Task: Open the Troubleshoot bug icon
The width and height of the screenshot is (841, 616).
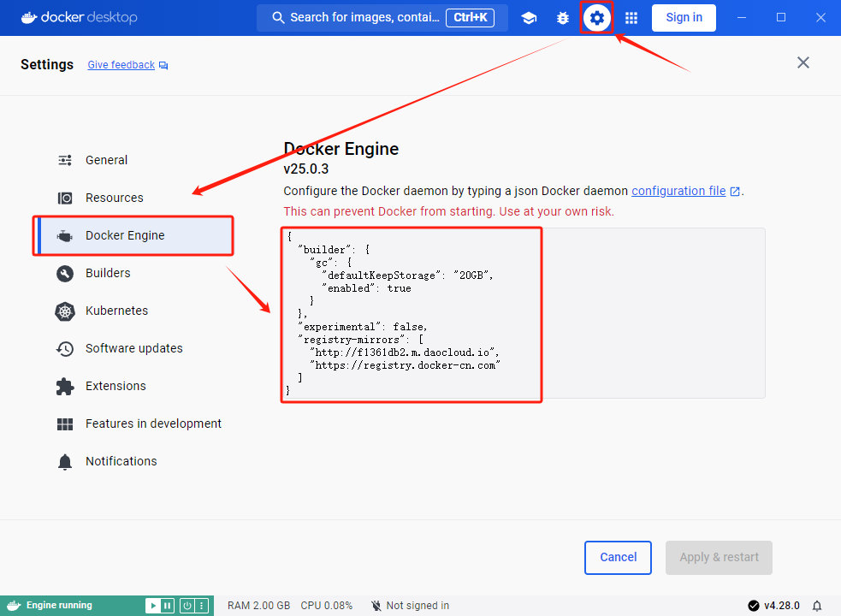Action: [563, 18]
